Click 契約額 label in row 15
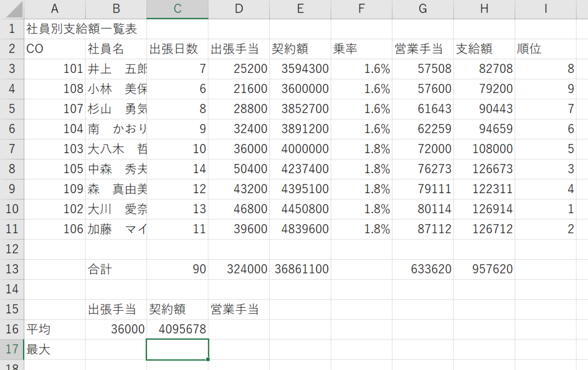The height and width of the screenshot is (370, 588). pyautogui.click(x=177, y=309)
